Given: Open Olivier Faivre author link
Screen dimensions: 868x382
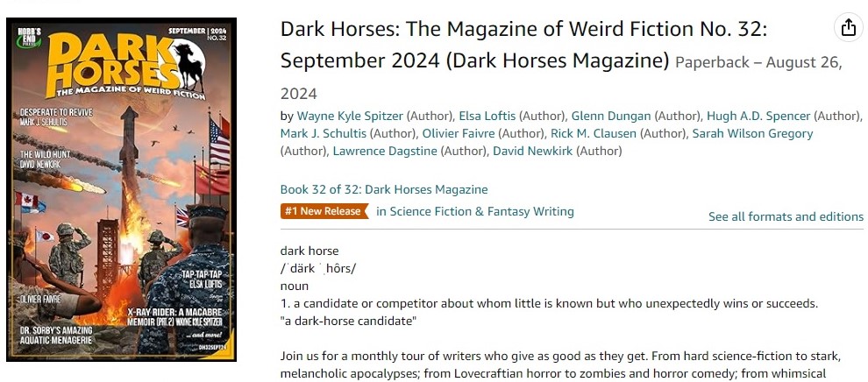Looking at the screenshot, I should tap(459, 133).
